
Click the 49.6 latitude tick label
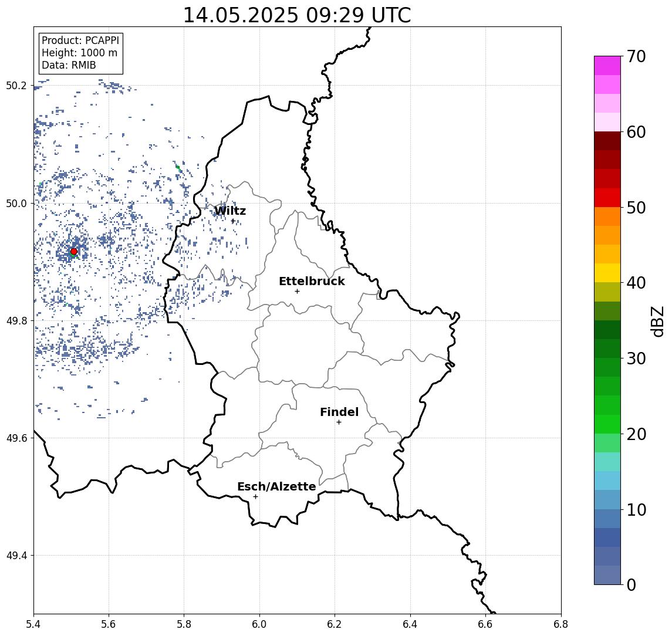pyautogui.click(x=16, y=438)
